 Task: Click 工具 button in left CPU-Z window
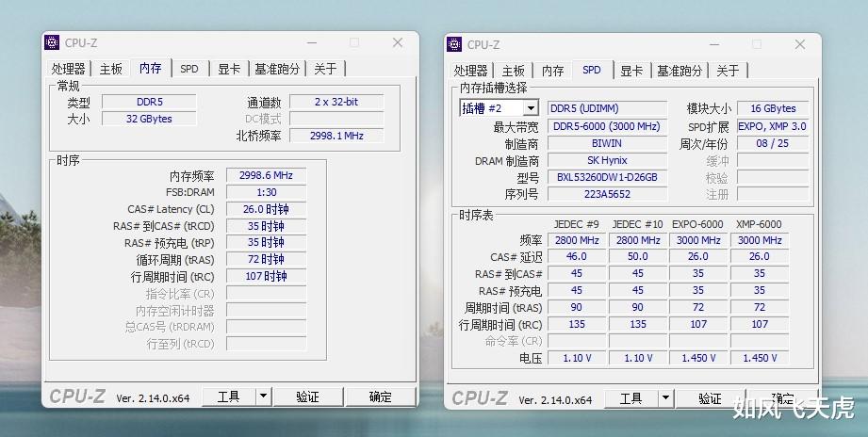[229, 397]
